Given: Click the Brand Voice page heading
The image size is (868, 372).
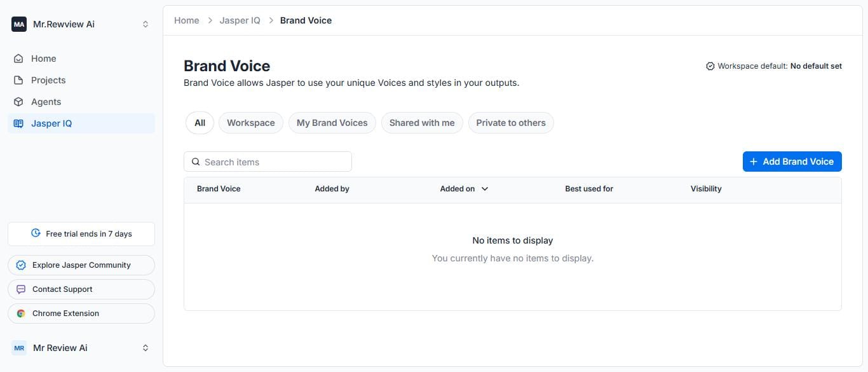Looking at the screenshot, I should click(227, 66).
